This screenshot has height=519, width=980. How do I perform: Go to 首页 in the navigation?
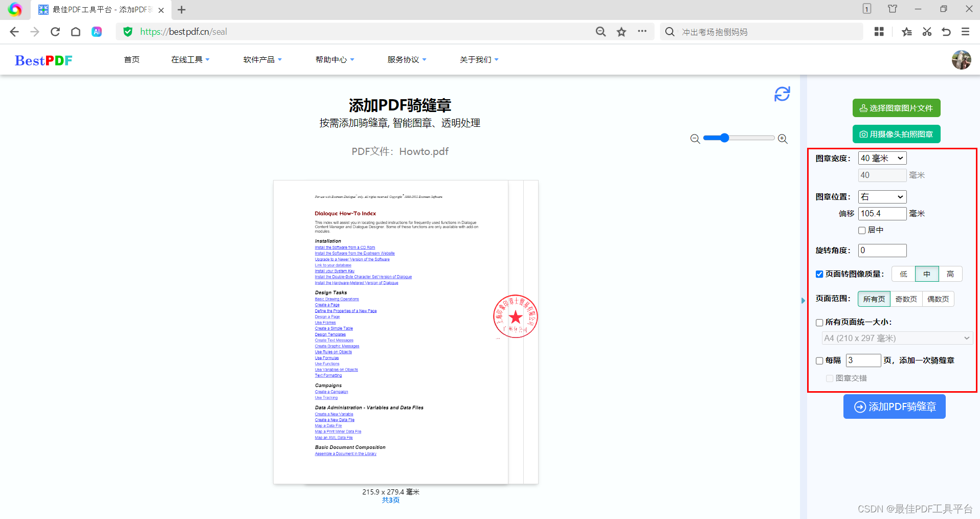[131, 60]
